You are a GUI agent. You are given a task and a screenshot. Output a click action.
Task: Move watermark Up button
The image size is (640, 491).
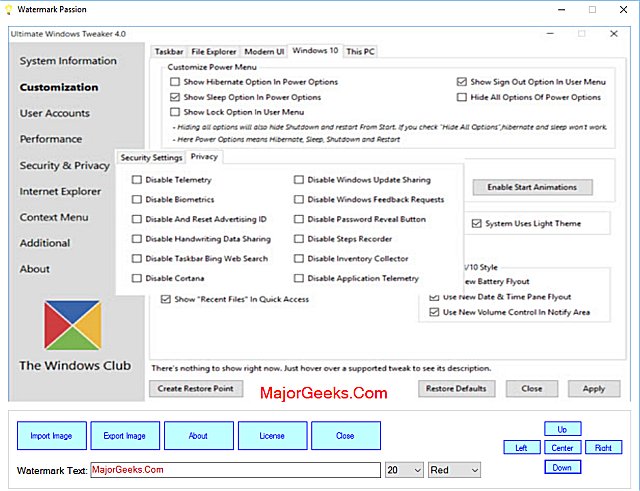coord(562,429)
